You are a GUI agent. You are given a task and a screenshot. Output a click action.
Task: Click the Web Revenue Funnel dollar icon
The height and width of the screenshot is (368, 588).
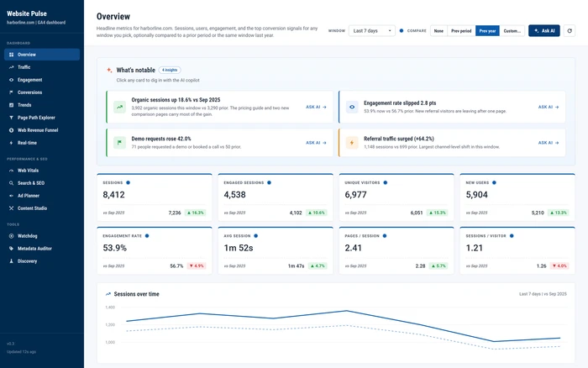11,130
